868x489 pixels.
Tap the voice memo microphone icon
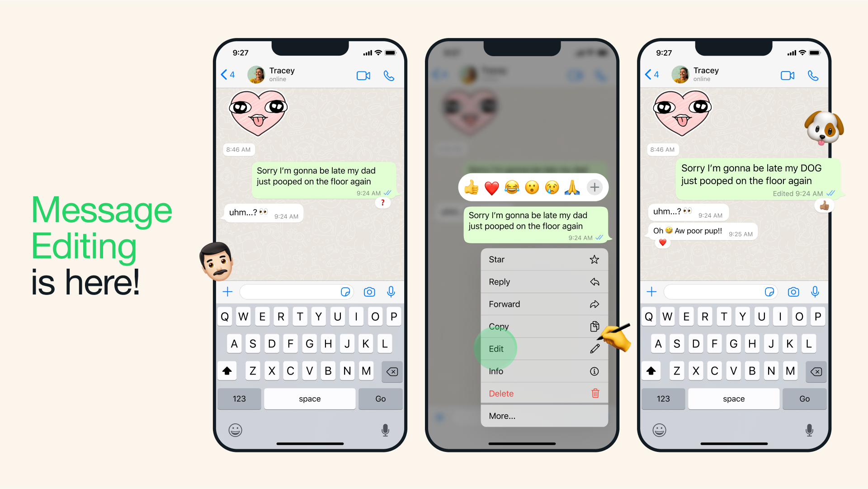[391, 292]
